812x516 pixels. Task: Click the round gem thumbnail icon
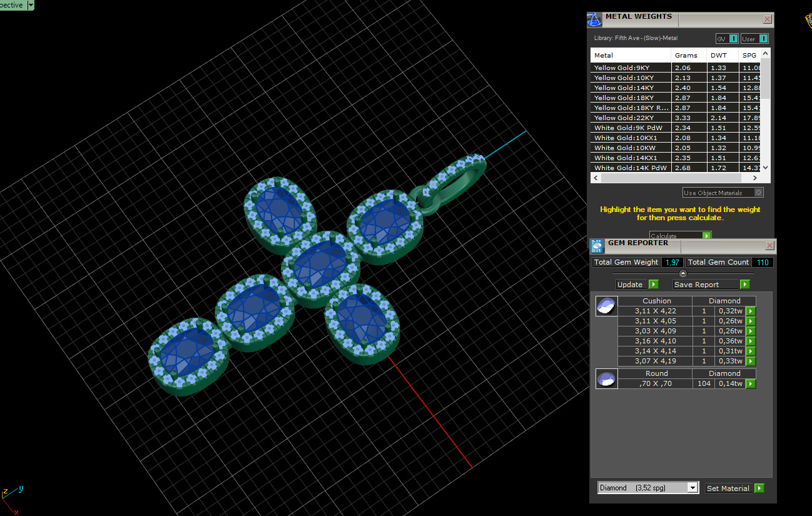coord(606,379)
